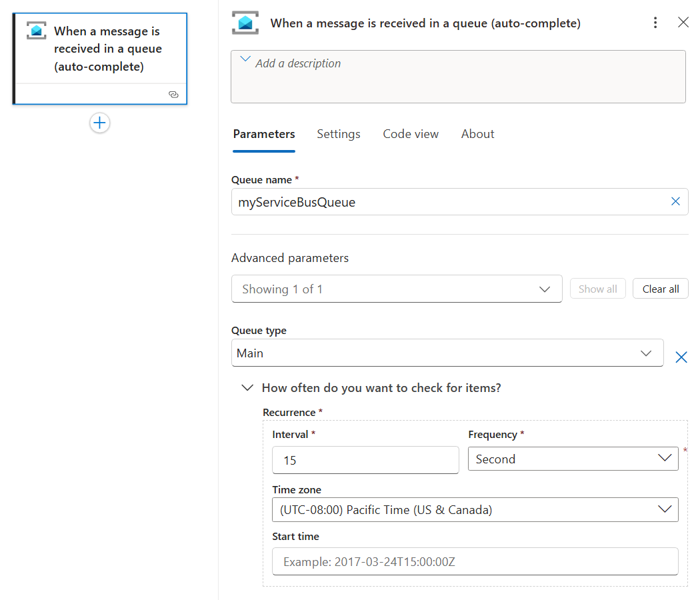Remove the Queue type parameter via its X icon
Image resolution: width=700 pixels, height=600 pixels.
tap(681, 357)
